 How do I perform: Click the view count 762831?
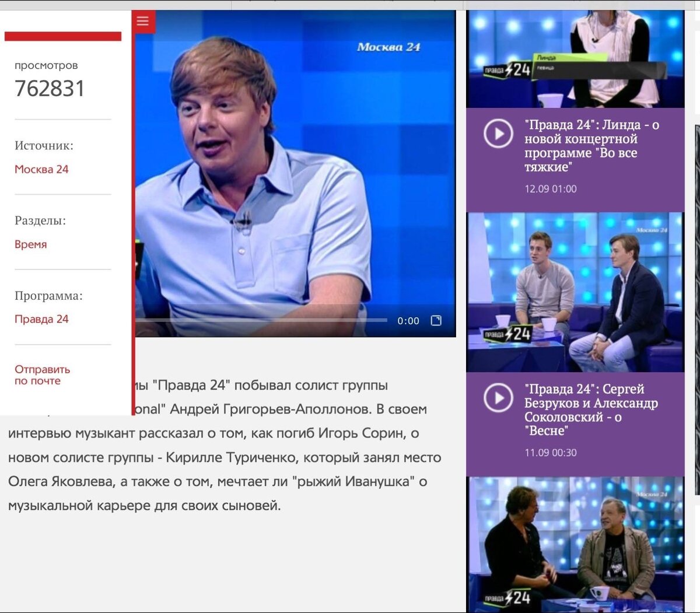point(50,89)
